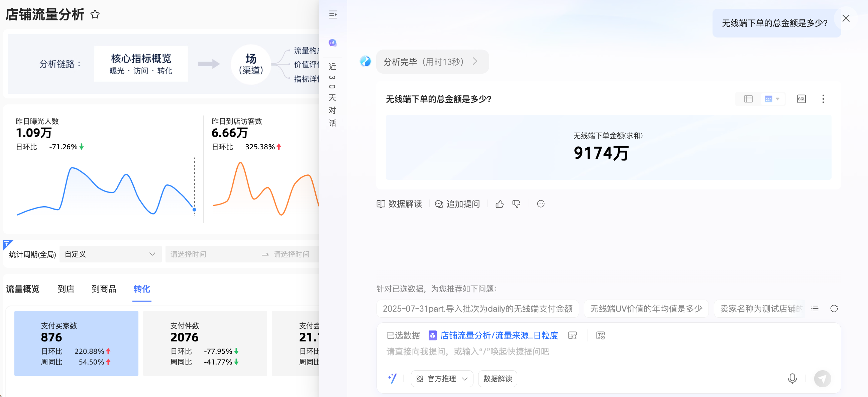
Task: Open the 自定义 statistics period dropdown
Action: pos(110,254)
